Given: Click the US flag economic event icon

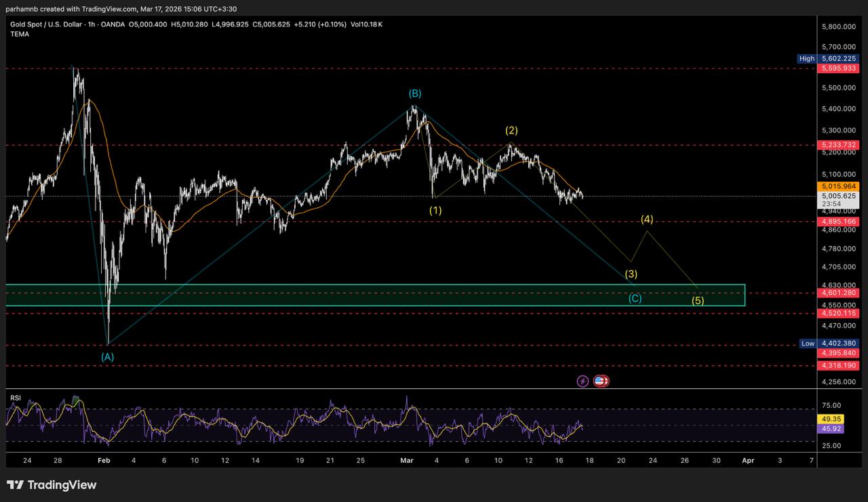Looking at the screenshot, I should tap(600, 381).
